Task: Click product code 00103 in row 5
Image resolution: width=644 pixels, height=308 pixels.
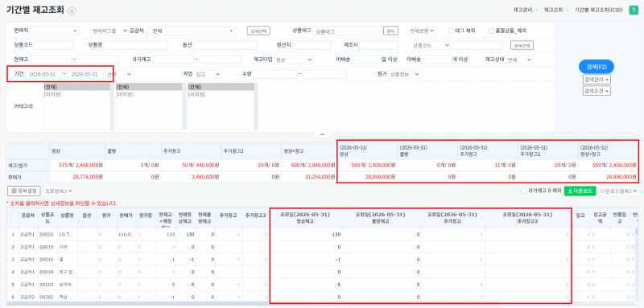Action: [x=47, y=285]
